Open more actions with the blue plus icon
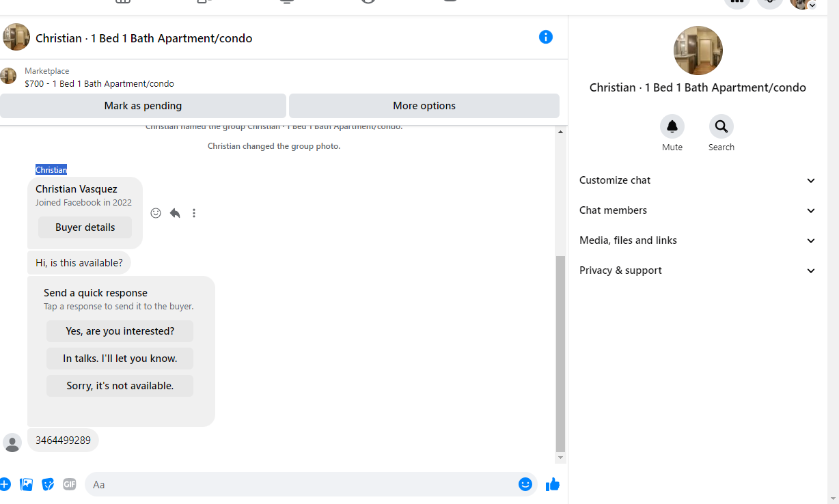Screen dimensions: 839x504 4,484
